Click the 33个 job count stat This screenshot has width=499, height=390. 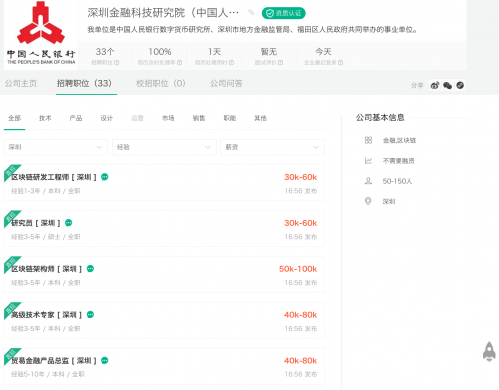coord(105,52)
